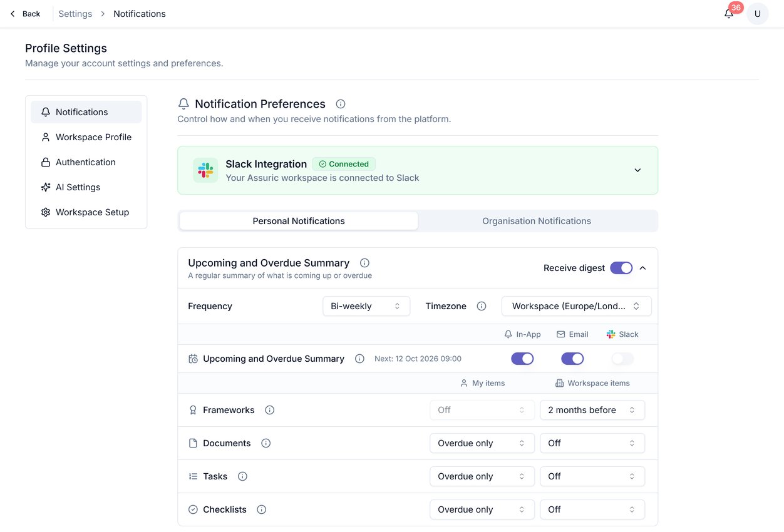Open AI Settings in the sidebar

point(86,187)
